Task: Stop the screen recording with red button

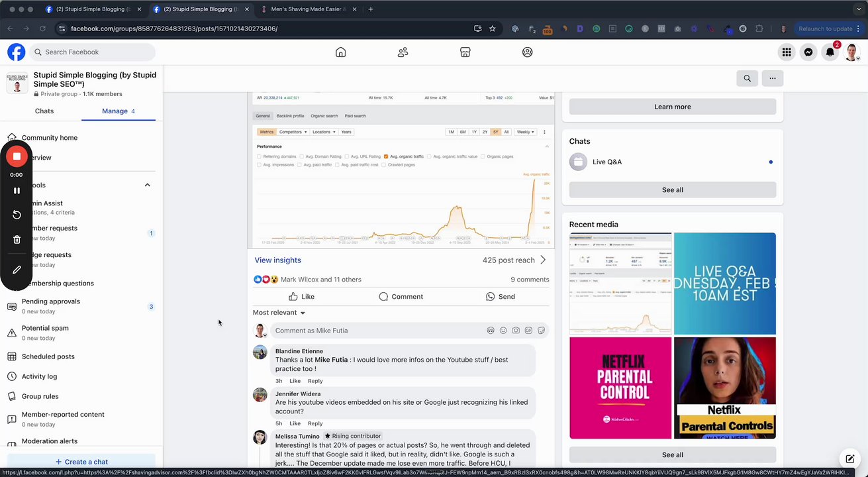Action: tap(17, 156)
